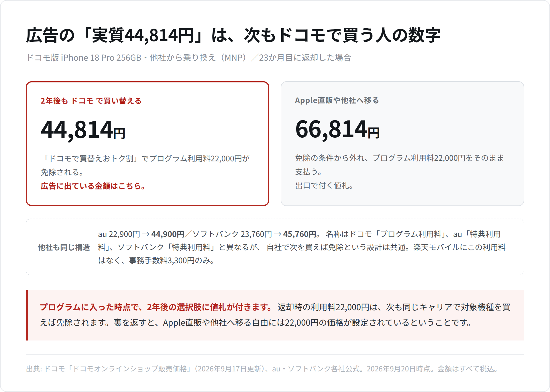Click the text 返却時の利用料22,000円は
The width and height of the screenshot is (550, 392).
click(327, 307)
